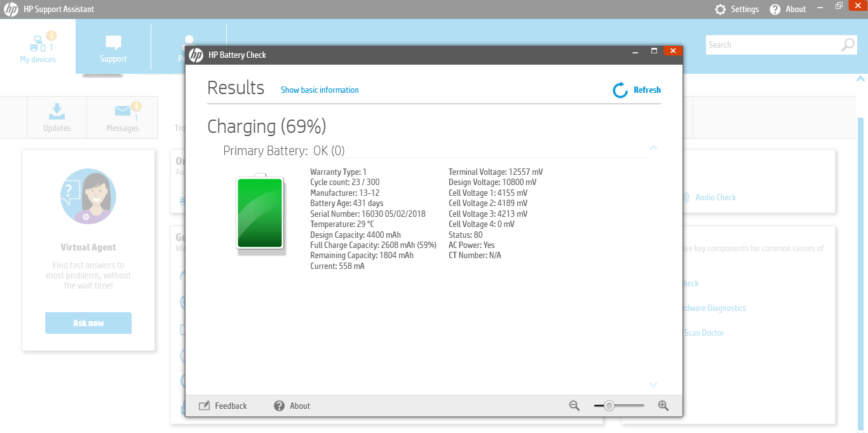Check Messages via the envelope icon
Viewport: 868px width, 433px height.
click(121, 111)
